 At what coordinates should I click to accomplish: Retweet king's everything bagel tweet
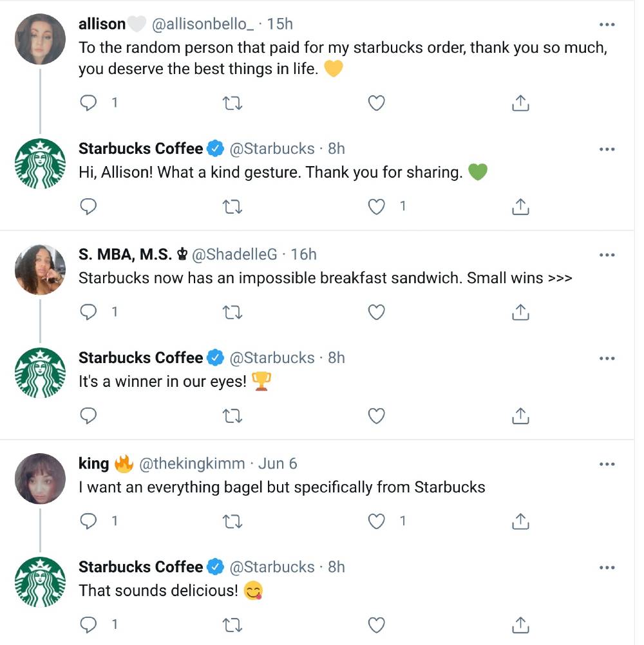point(232,521)
